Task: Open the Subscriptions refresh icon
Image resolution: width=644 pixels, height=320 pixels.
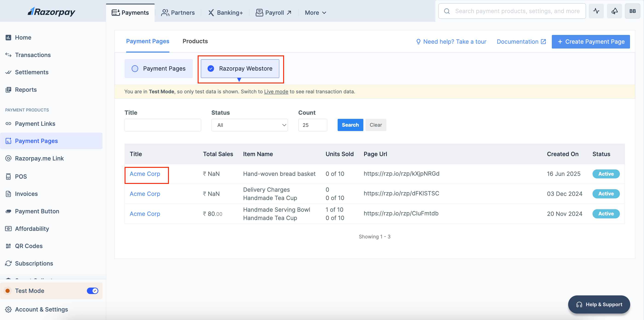Action: click(8, 263)
